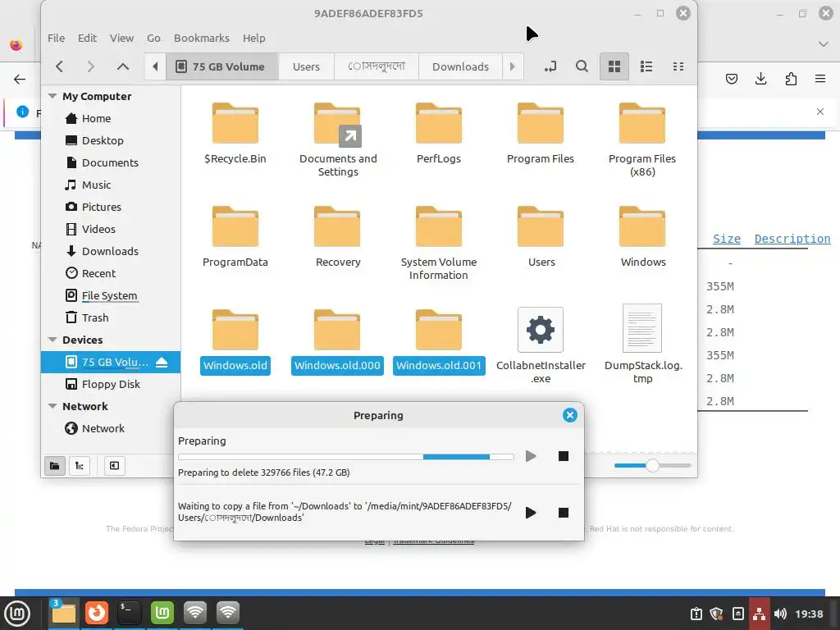The image size is (840, 630).
Task: Close the Preparing dialog
Action: 570,415
